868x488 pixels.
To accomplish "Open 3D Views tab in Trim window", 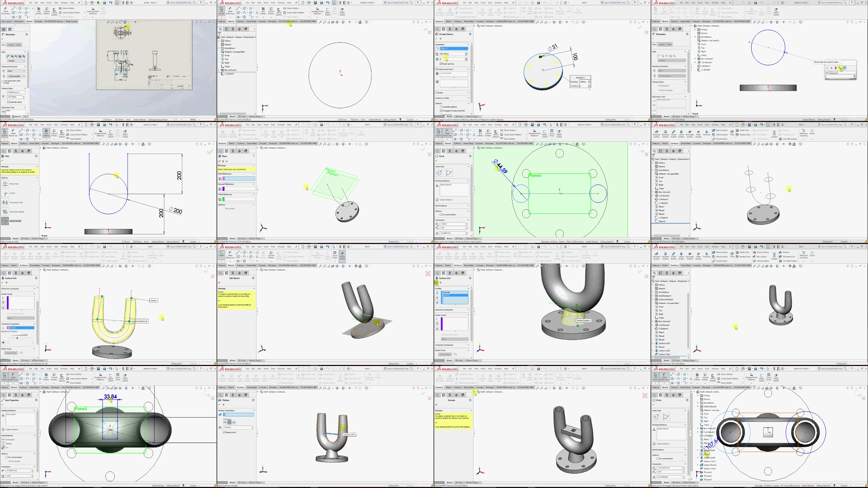I will tap(25, 239).
